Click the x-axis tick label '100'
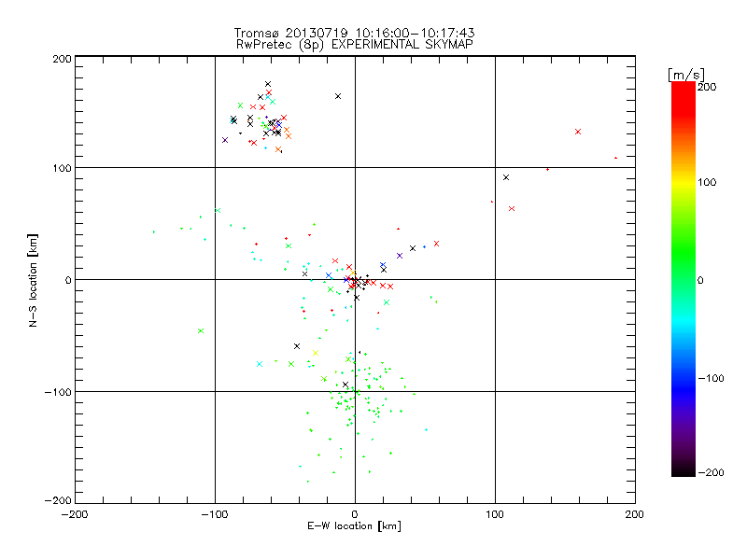The height and width of the screenshot is (560, 747). (495, 515)
